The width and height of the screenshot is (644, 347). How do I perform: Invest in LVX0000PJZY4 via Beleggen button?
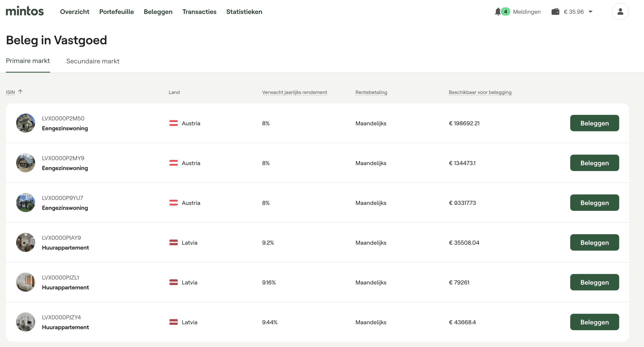click(x=594, y=322)
